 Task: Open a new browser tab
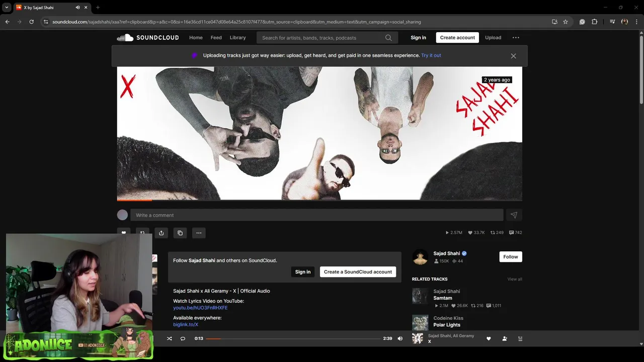click(x=98, y=8)
